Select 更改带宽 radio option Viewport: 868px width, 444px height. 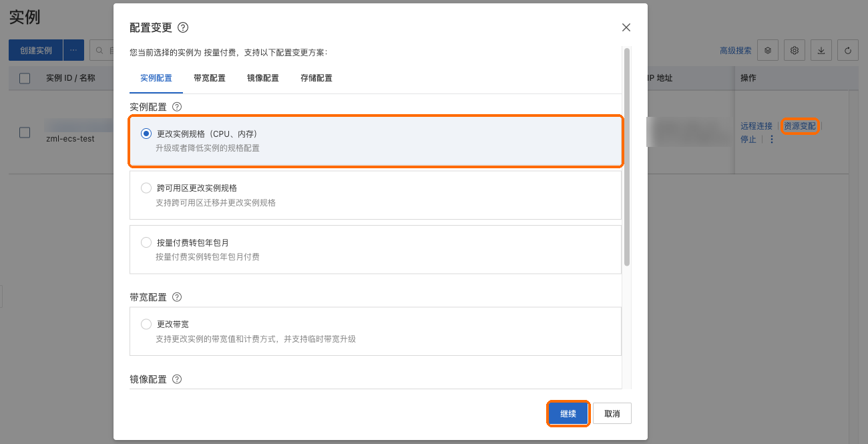[146, 324]
